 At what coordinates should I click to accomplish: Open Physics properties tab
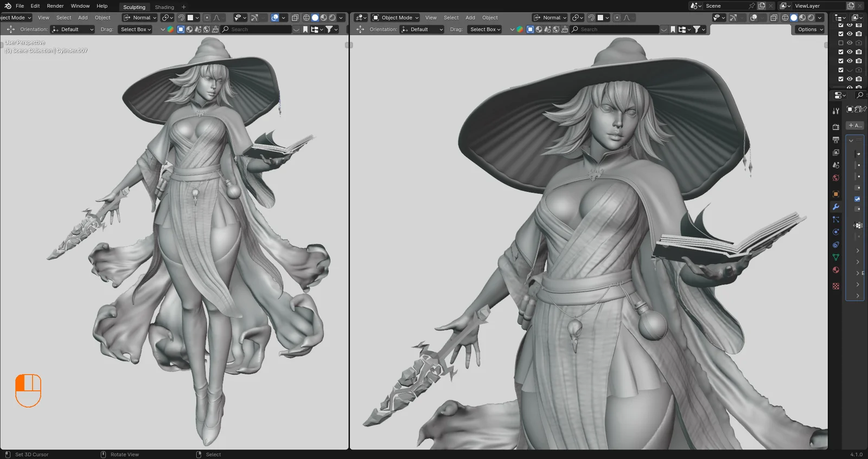(x=836, y=232)
